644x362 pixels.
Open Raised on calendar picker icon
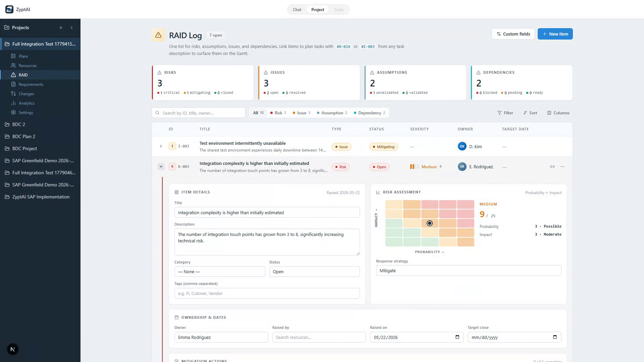[457, 337]
